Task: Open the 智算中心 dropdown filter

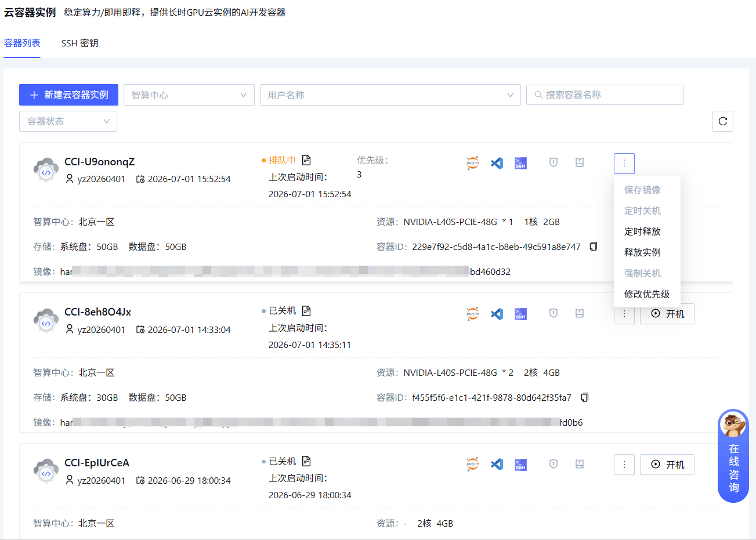Action: 189,95
